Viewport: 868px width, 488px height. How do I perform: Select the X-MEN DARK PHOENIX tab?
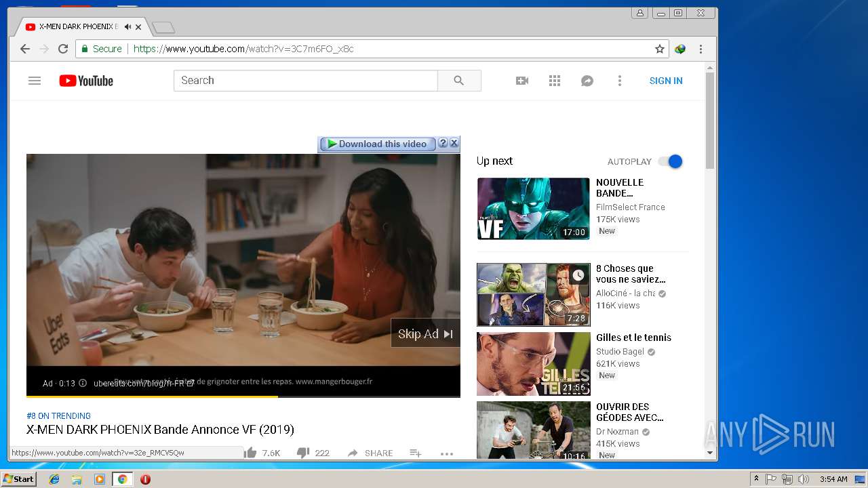[x=78, y=27]
